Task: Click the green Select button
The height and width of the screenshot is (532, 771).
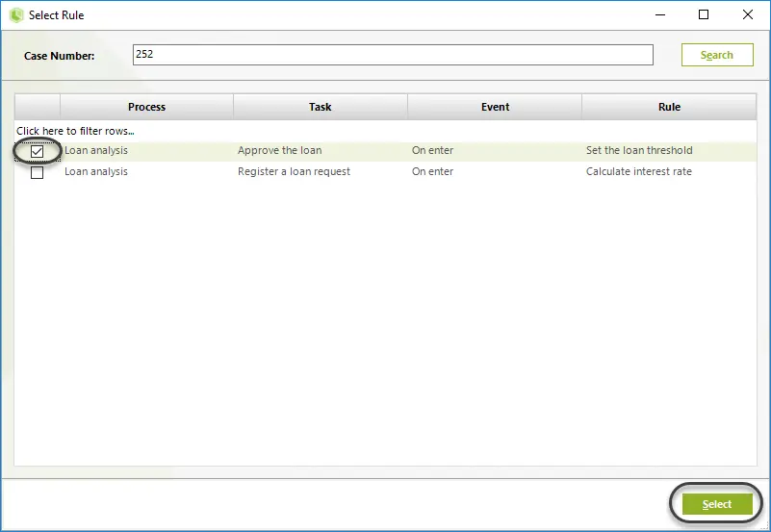Action: pyautogui.click(x=717, y=504)
